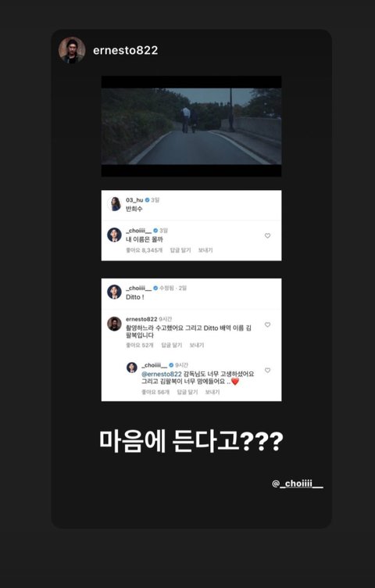Send _choiiii__'s nested reply via 보내기
Image resolution: width=375 pixels, height=588 pixels.
click(x=212, y=392)
